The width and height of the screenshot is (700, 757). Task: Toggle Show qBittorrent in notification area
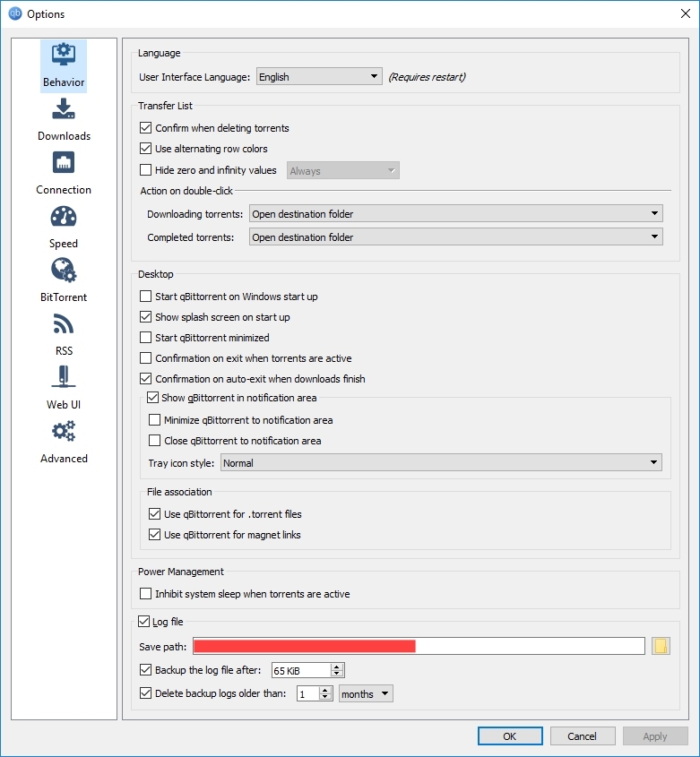[x=152, y=398]
